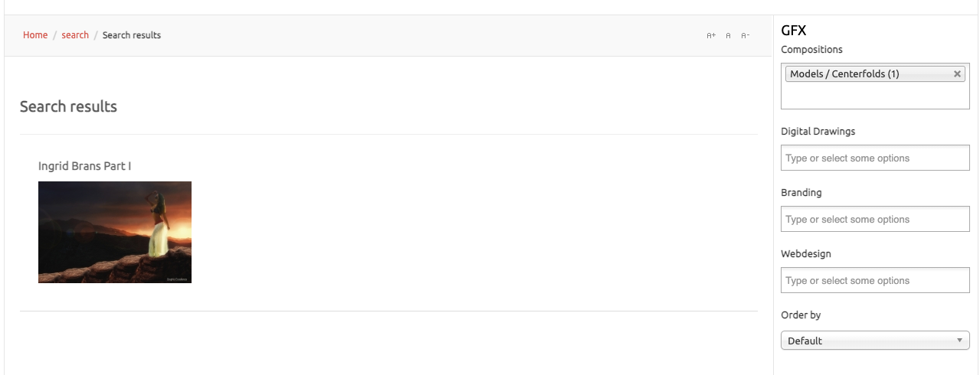Select the Models / Centerfolds (1) tag label
Screen dimensions: 980x375
point(844,74)
